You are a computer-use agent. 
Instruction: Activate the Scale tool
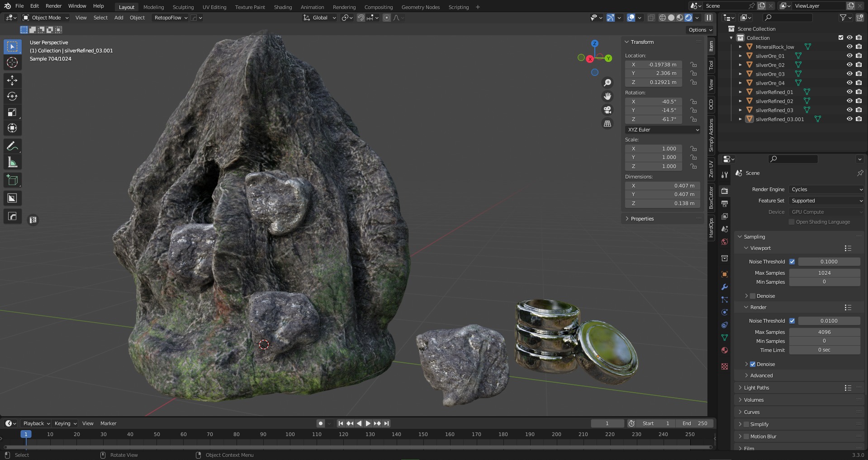click(12, 112)
